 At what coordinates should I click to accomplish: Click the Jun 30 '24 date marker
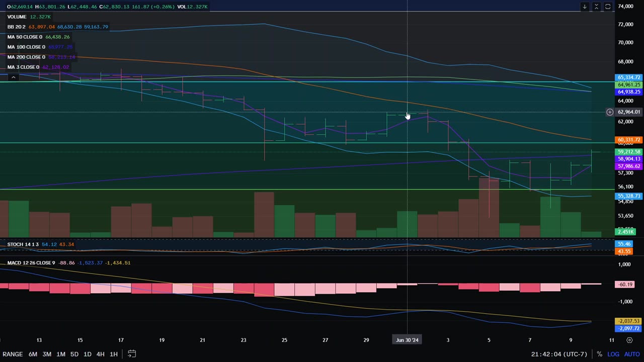(x=407, y=340)
